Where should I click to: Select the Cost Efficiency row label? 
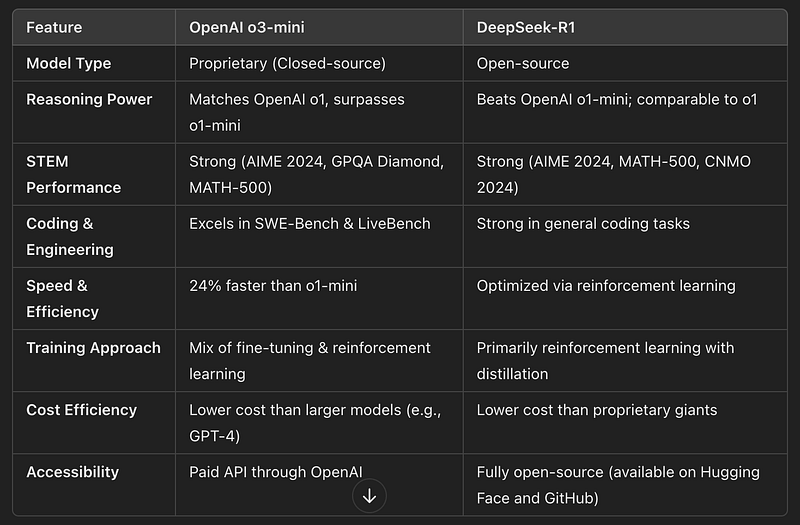click(x=81, y=410)
